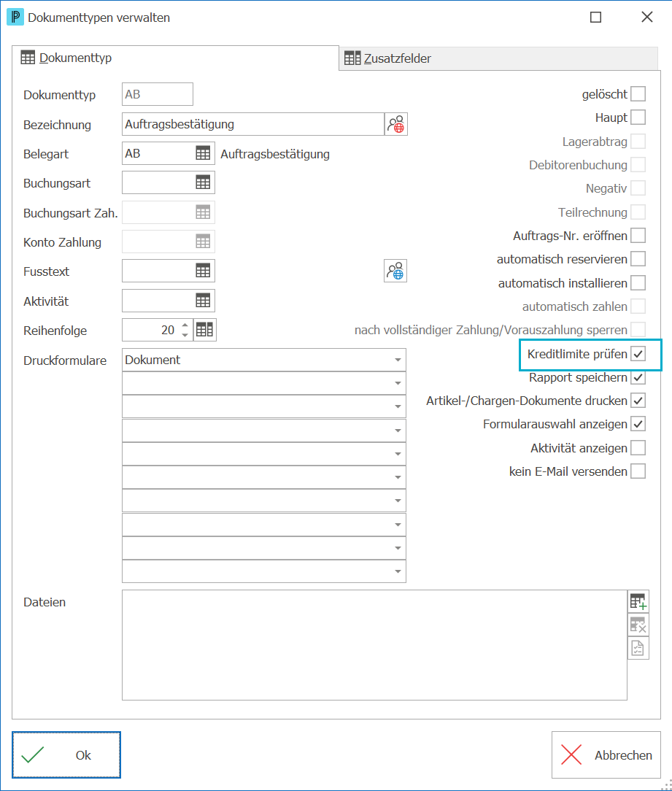Remove file row icon in Dateien
672x791 pixels.
tap(638, 625)
